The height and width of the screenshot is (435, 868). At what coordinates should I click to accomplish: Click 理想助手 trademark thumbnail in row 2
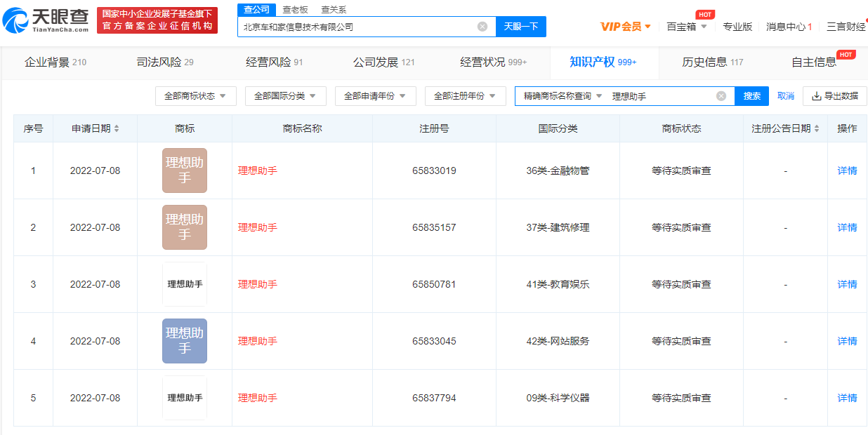pos(185,227)
